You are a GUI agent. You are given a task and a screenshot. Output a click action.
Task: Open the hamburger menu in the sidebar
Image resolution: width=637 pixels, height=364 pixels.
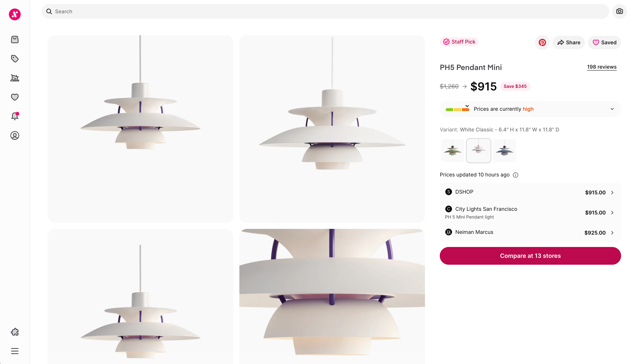point(15,351)
